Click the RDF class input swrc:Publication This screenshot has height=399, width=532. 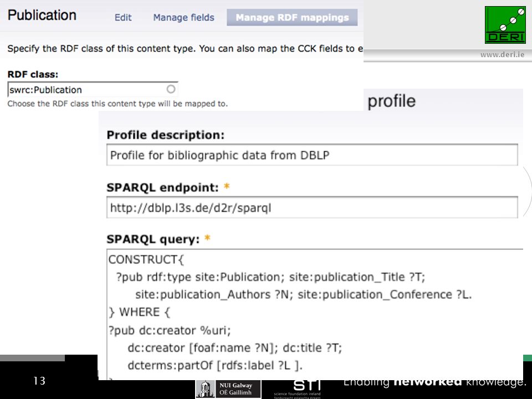[93, 90]
